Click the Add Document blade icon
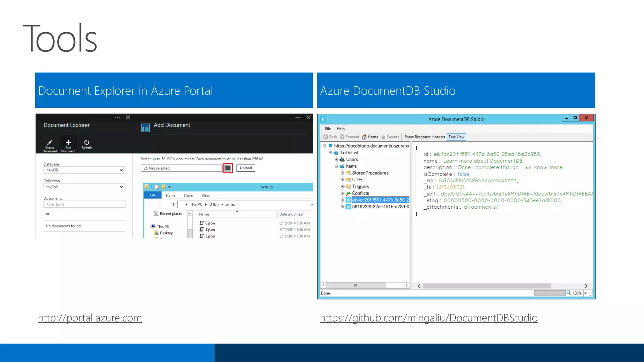 (x=145, y=128)
